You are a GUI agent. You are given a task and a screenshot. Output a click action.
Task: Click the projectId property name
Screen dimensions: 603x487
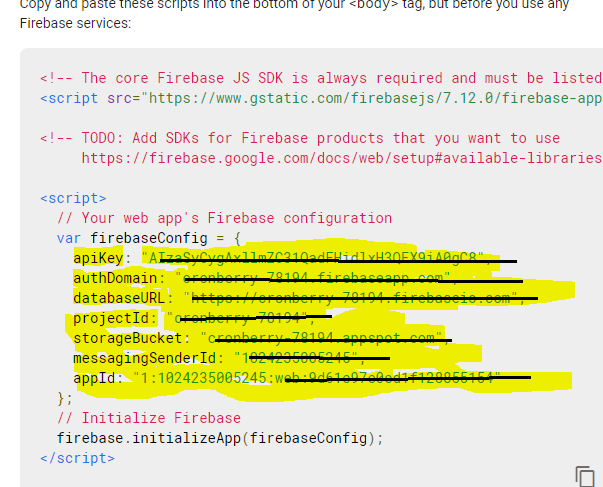(114, 318)
